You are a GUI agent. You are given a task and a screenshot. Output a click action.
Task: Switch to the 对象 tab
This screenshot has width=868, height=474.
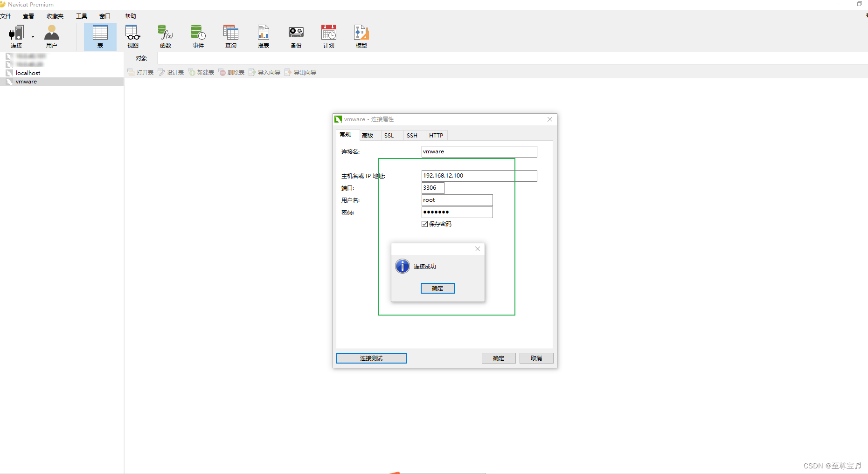(x=141, y=58)
